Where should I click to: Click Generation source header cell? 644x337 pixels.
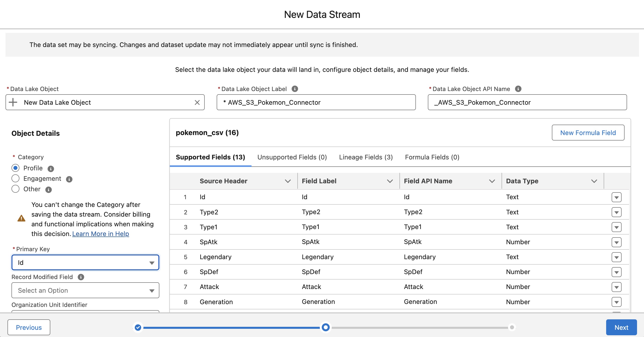[216, 302]
